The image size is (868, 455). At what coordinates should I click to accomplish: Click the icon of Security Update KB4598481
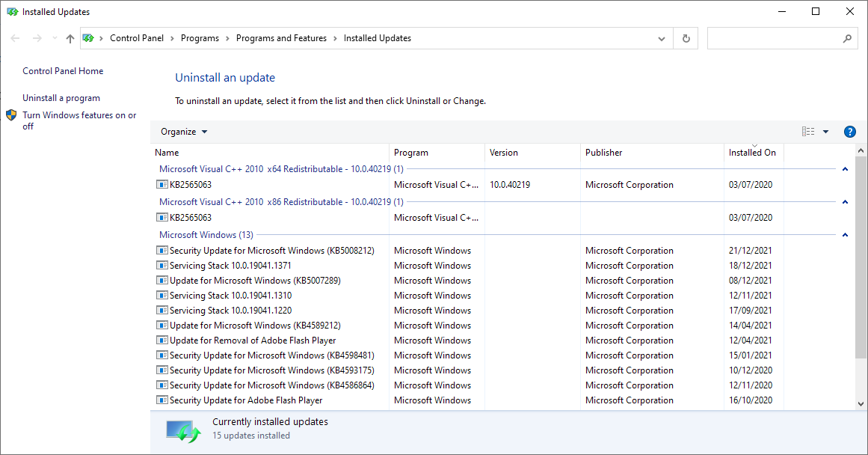click(x=162, y=355)
